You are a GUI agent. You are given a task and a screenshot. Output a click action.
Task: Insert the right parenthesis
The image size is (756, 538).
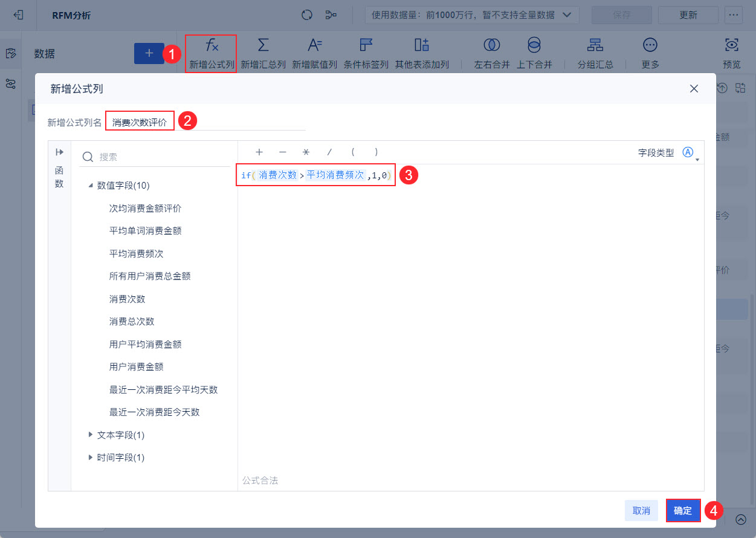376,152
